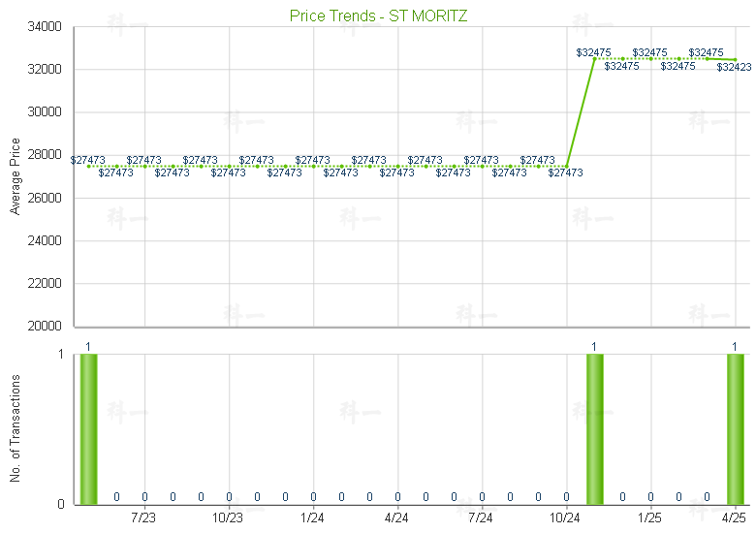Click the 1/25 x-axis date label
This screenshot has height=533, width=756.
[x=650, y=518]
